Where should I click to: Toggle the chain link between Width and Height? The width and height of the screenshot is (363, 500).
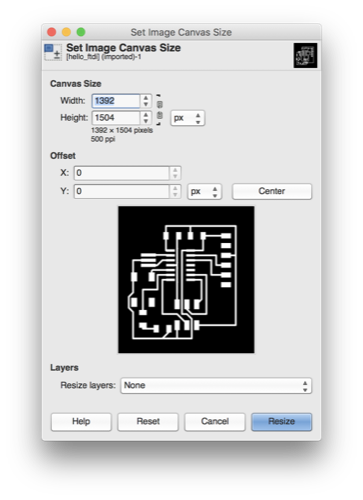160,110
